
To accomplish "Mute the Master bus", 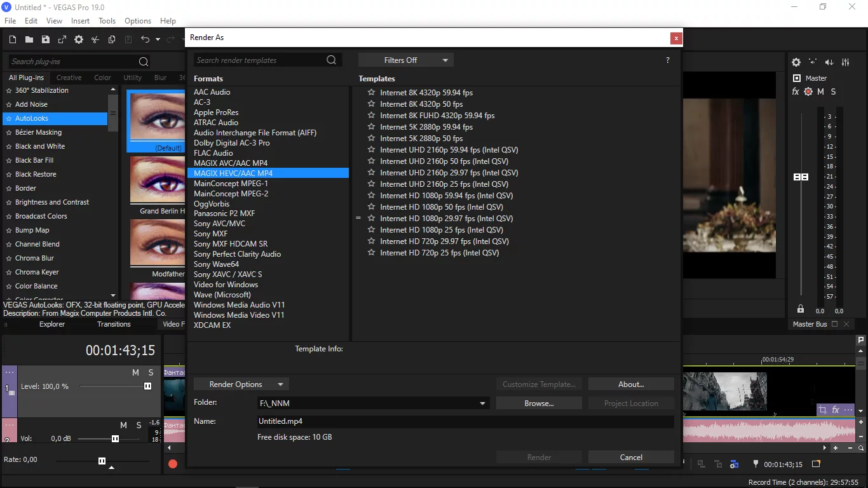I will click(820, 91).
